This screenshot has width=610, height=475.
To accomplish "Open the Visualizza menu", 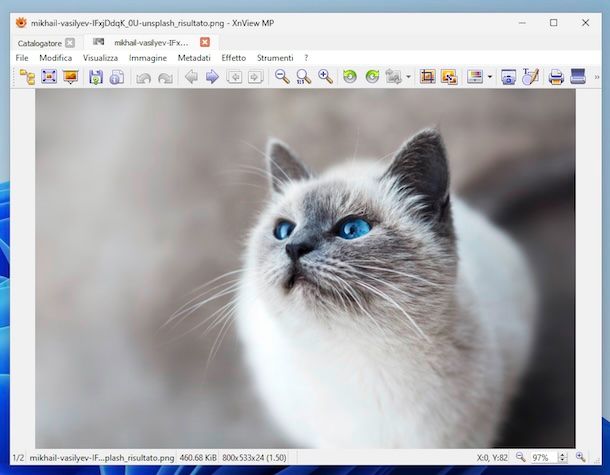I will pyautogui.click(x=100, y=58).
